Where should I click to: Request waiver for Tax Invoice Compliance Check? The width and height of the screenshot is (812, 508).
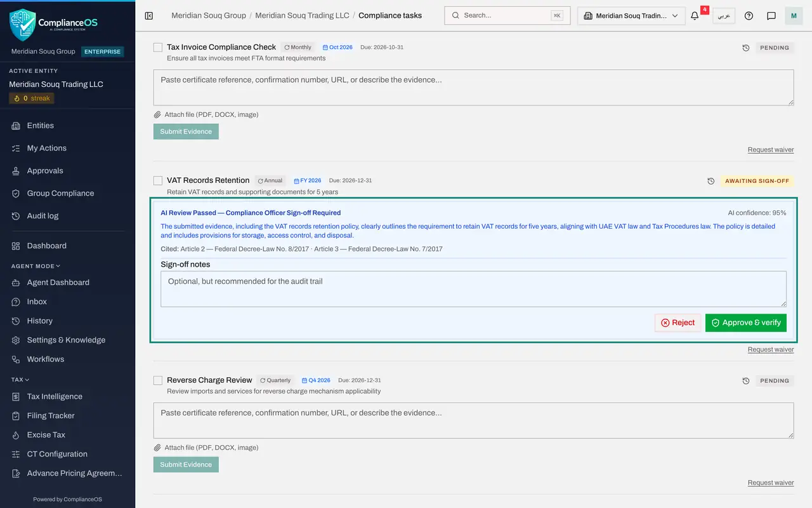click(x=771, y=150)
